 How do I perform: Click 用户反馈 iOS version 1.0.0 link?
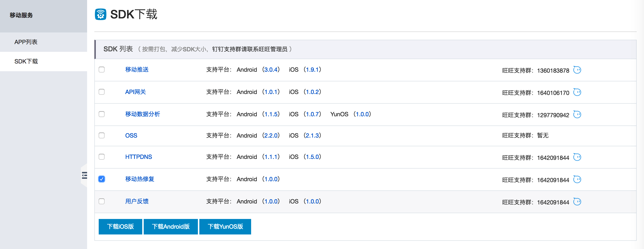tap(312, 201)
